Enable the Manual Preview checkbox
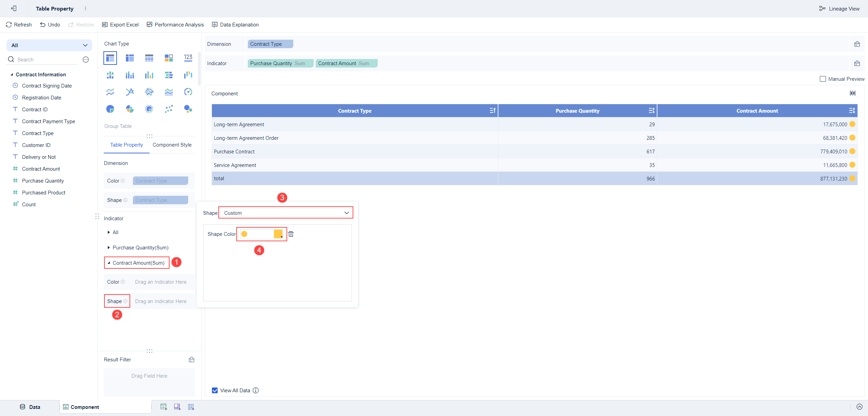868x416 pixels. click(823, 79)
